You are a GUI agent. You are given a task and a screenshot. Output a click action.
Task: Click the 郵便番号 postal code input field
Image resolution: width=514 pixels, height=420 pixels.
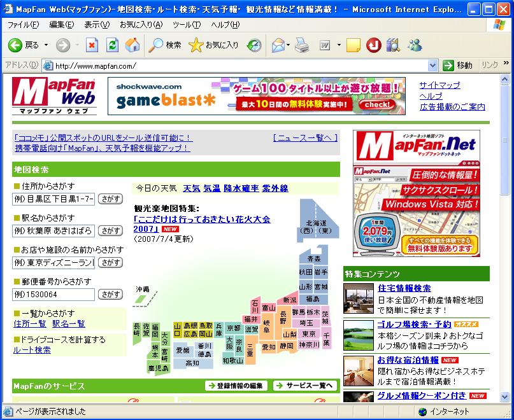coord(54,294)
